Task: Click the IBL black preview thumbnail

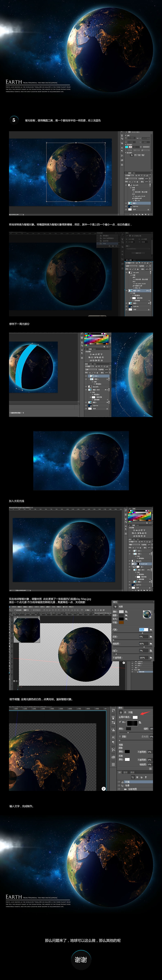Action: tap(132, 723)
